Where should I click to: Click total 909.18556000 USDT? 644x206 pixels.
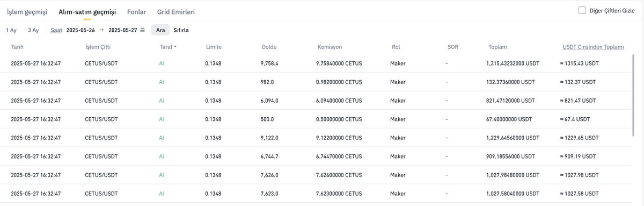[x=510, y=156]
